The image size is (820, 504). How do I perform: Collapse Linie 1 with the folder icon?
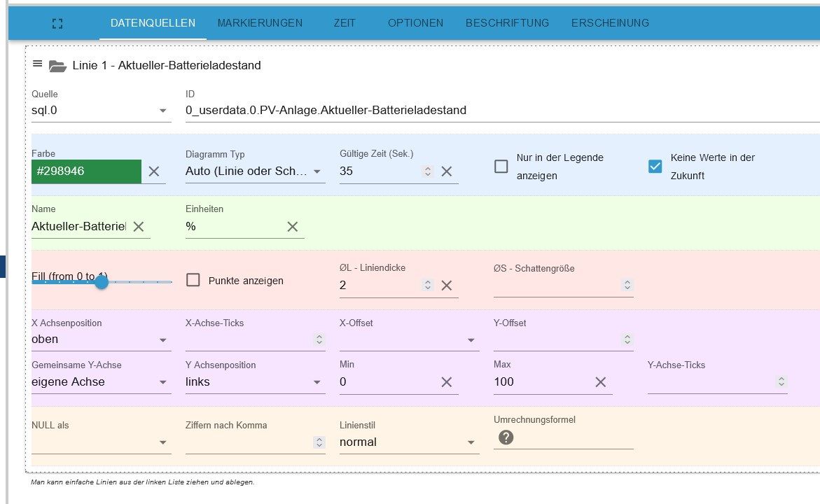[x=57, y=66]
